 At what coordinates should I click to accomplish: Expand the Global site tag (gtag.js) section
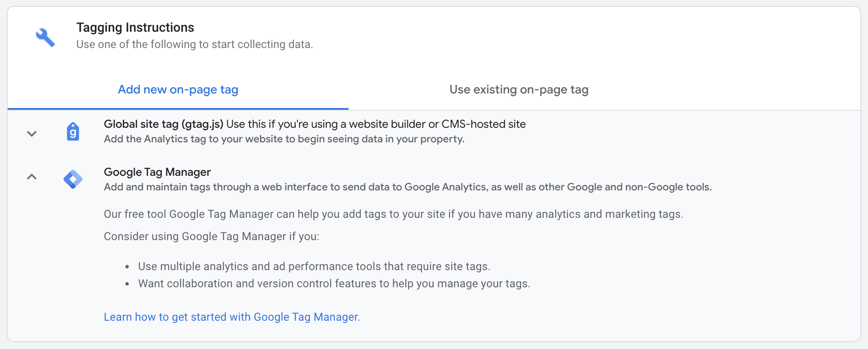click(x=31, y=134)
